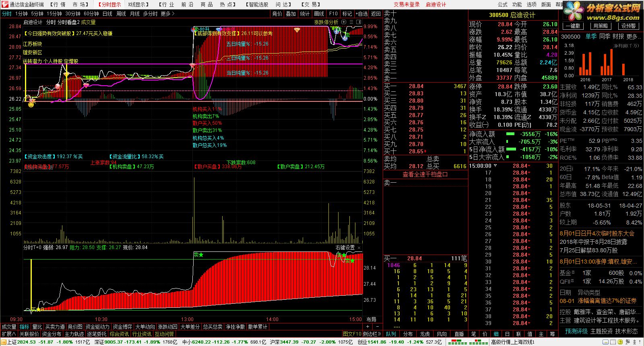Open the 预测评级 tab

576,331
